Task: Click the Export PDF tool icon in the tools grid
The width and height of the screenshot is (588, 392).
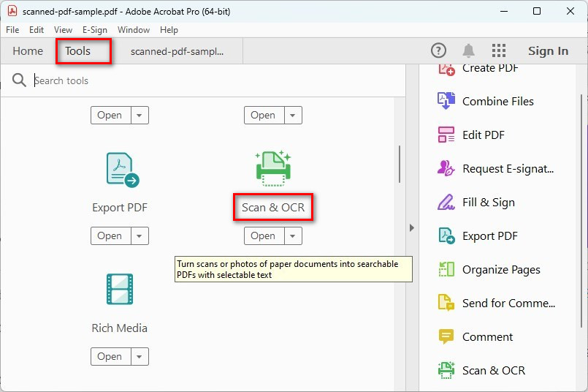Action: coord(121,170)
